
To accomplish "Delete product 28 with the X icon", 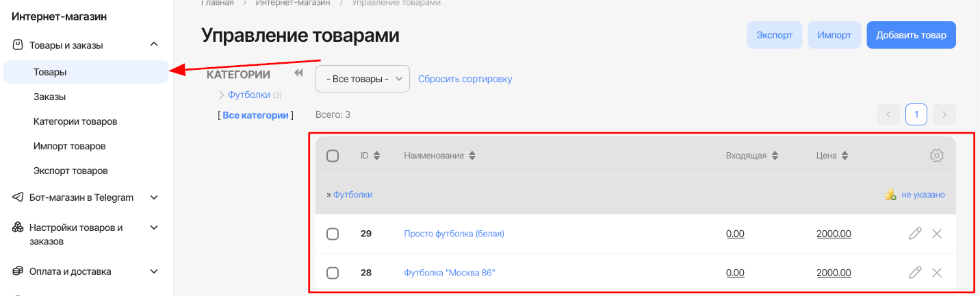I will [x=937, y=273].
